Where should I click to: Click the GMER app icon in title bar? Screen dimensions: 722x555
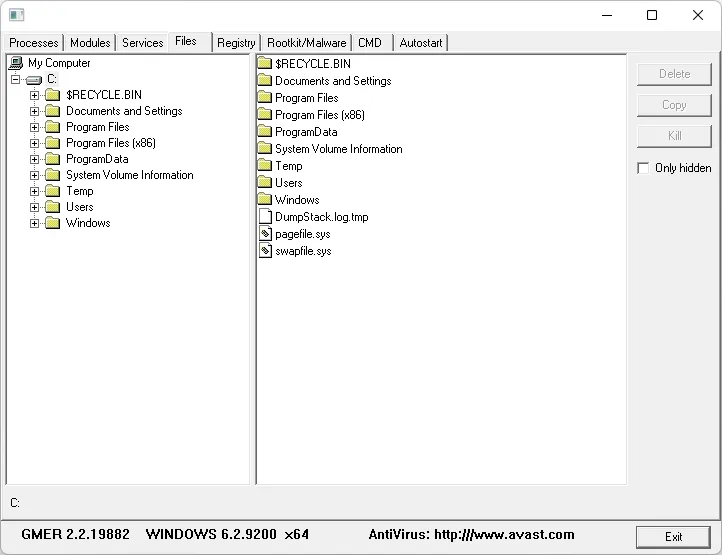tap(17, 15)
